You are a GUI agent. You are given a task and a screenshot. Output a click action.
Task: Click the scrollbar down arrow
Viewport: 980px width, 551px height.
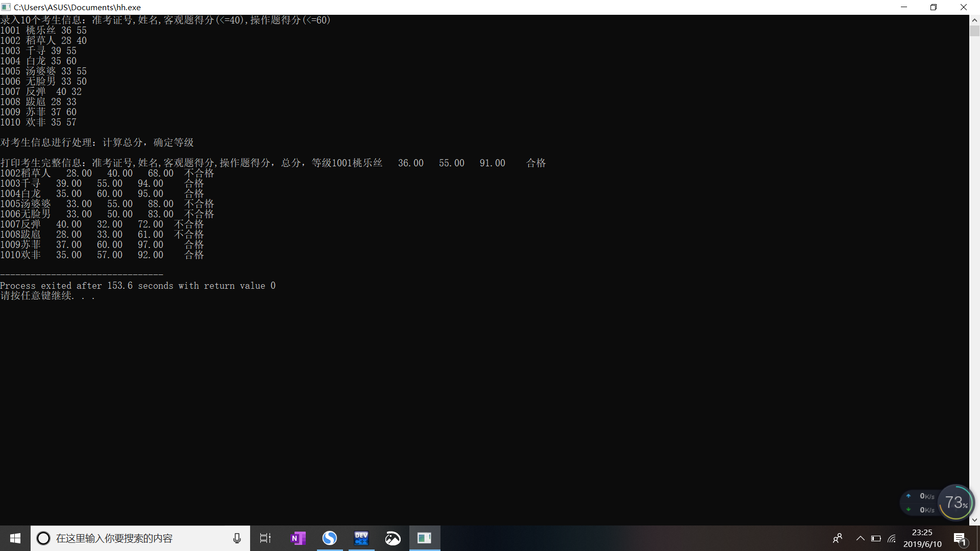[974, 520]
